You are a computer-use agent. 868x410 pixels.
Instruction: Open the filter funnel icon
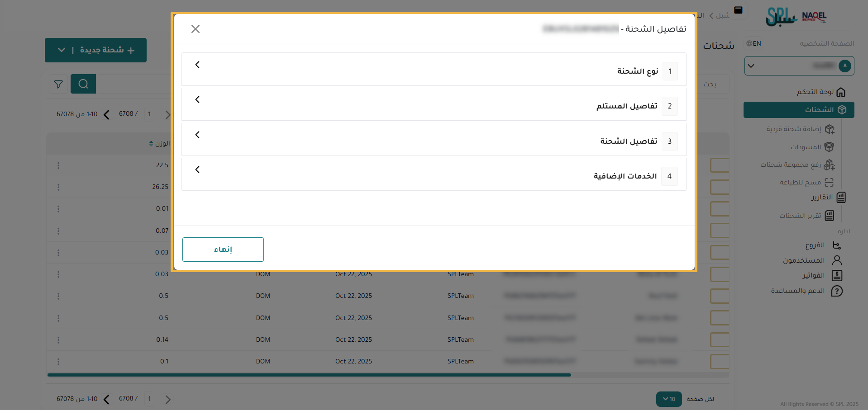coord(58,84)
